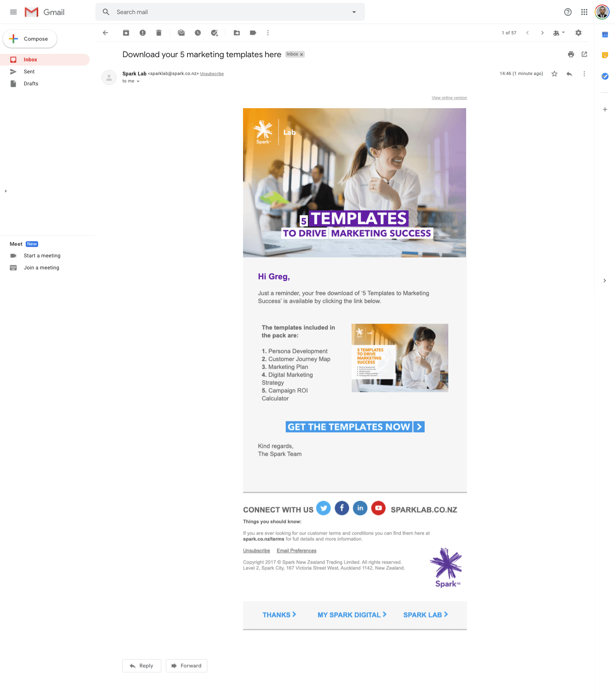Open message More options dots
Image resolution: width=615 pixels, height=700 pixels.
pos(584,74)
